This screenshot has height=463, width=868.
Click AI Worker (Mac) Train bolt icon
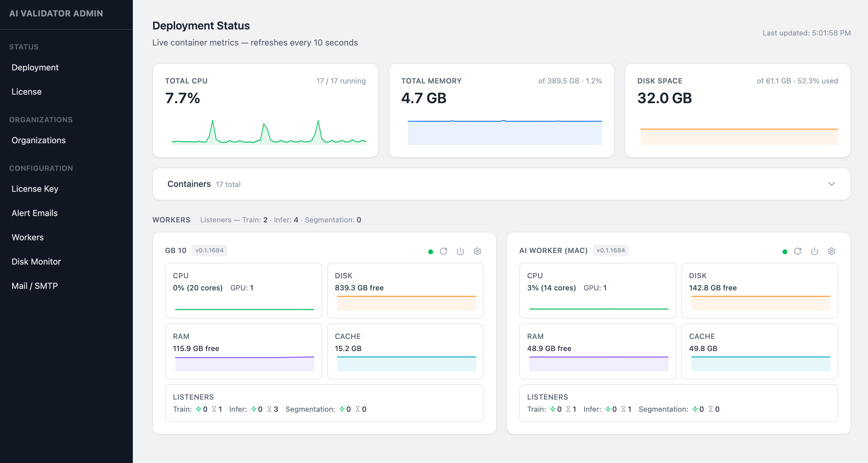[x=553, y=409]
